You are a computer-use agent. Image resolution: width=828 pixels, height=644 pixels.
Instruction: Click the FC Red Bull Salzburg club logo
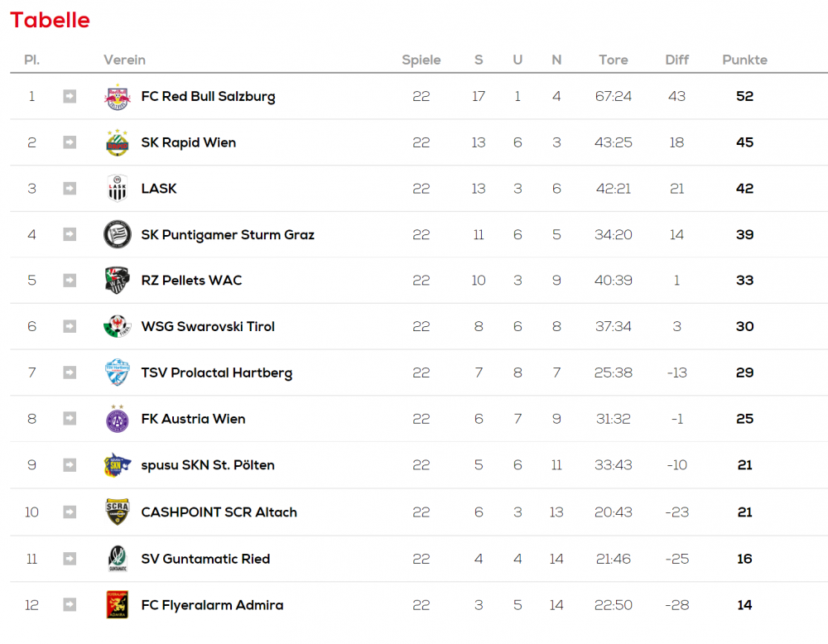(118, 97)
